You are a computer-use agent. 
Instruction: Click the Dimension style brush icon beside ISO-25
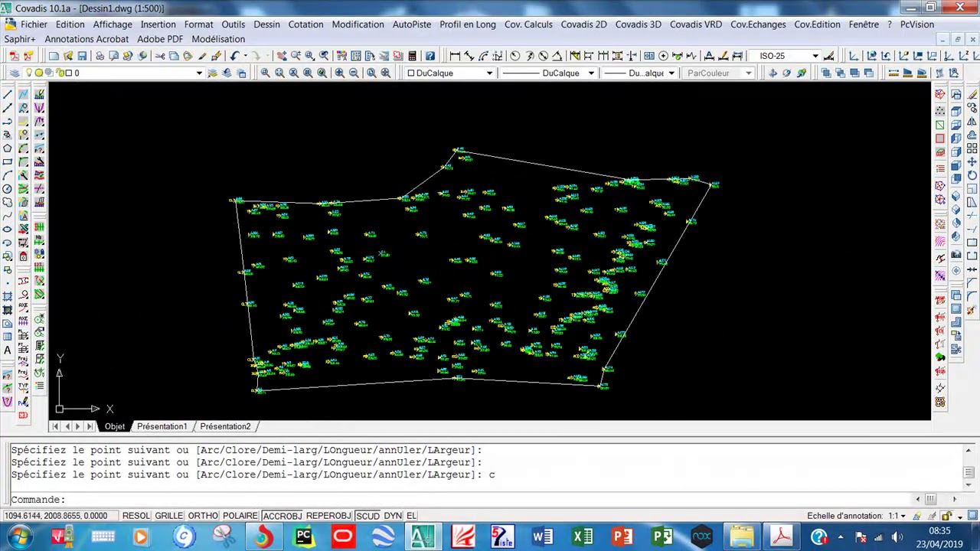coord(828,55)
